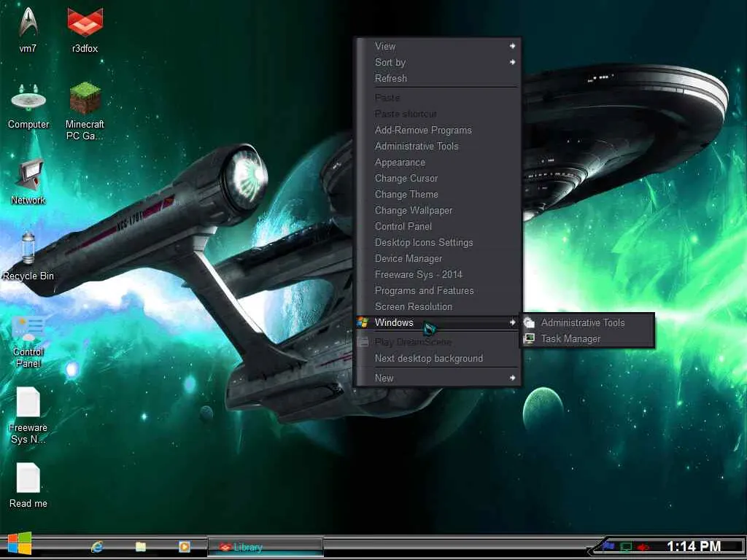Open Control Panel from the context menu
Image resolution: width=747 pixels, height=560 pixels.
point(438,226)
